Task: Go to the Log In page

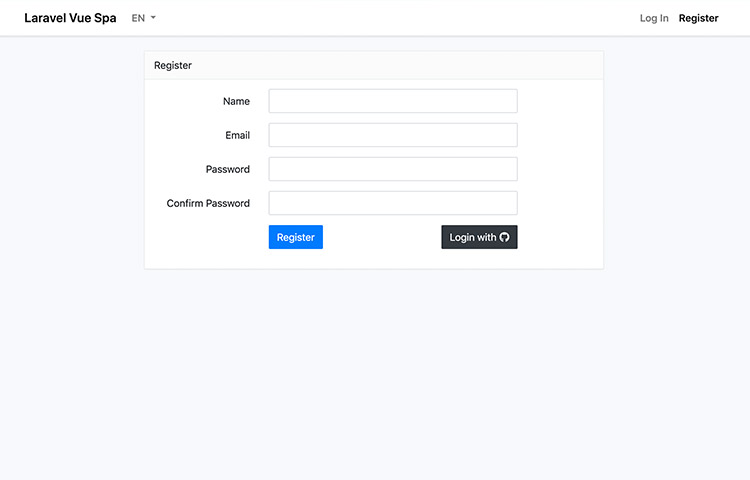Action: tap(654, 18)
